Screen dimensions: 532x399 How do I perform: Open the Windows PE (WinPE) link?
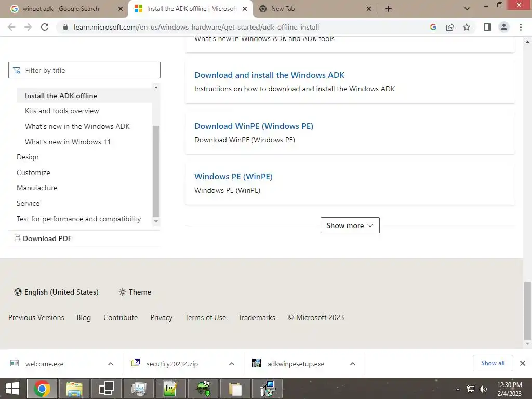coord(233,177)
